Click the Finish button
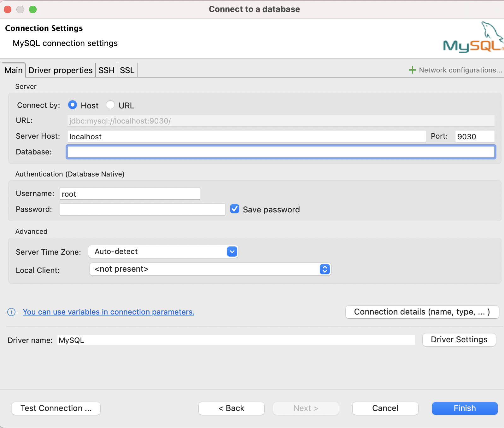 [465, 408]
